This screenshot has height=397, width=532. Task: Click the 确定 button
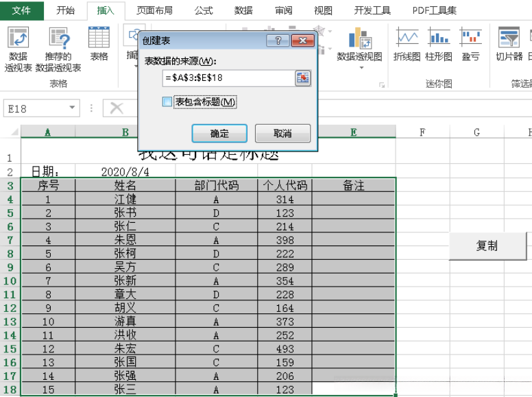pos(219,133)
